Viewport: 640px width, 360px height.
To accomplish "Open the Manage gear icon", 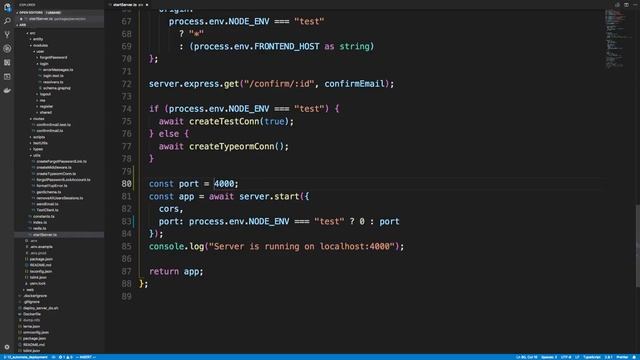I will click(7, 347).
